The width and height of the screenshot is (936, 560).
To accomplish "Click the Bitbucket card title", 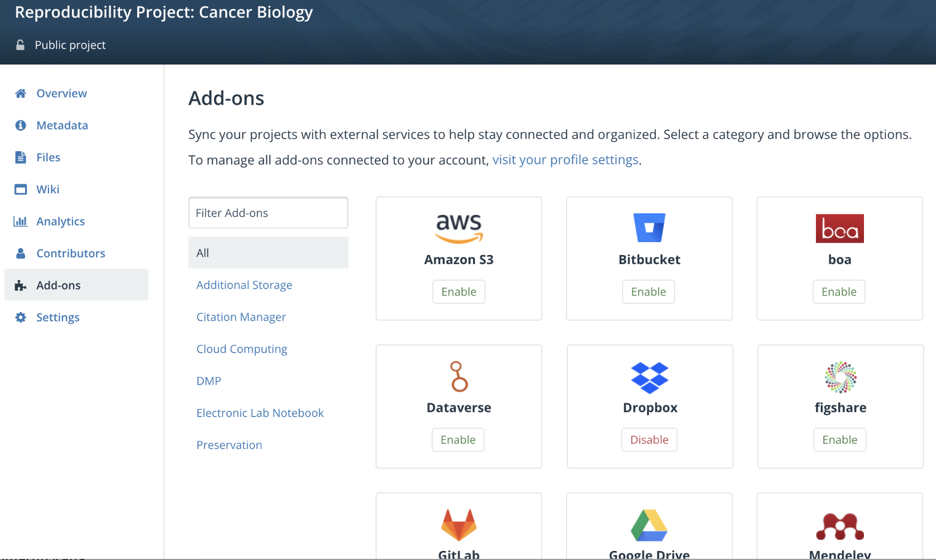I will coord(649,260).
